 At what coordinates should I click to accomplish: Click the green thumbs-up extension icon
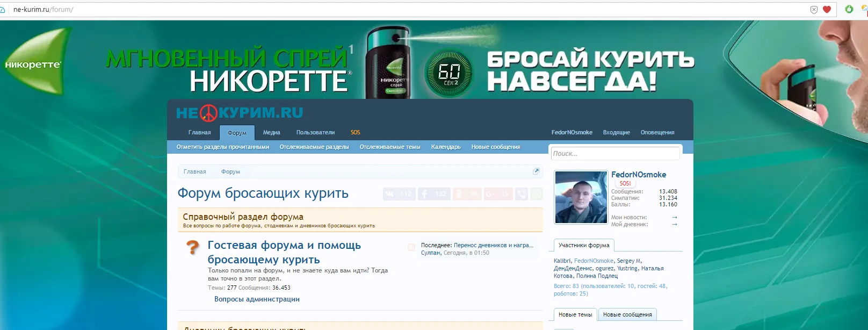click(849, 9)
